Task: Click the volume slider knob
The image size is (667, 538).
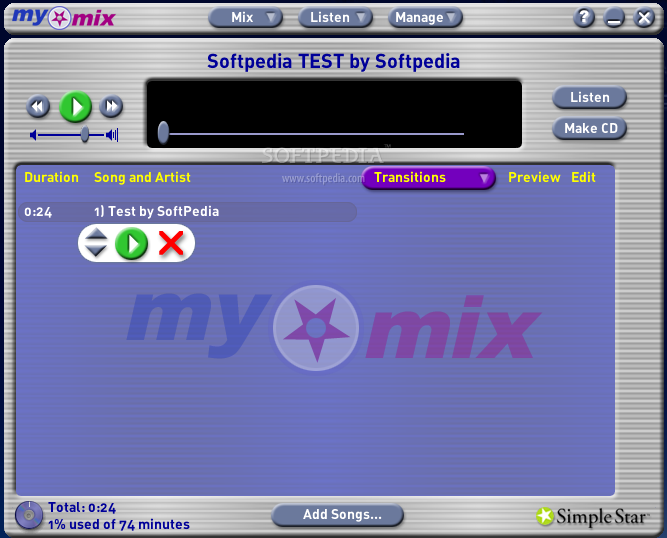Action: [x=85, y=135]
